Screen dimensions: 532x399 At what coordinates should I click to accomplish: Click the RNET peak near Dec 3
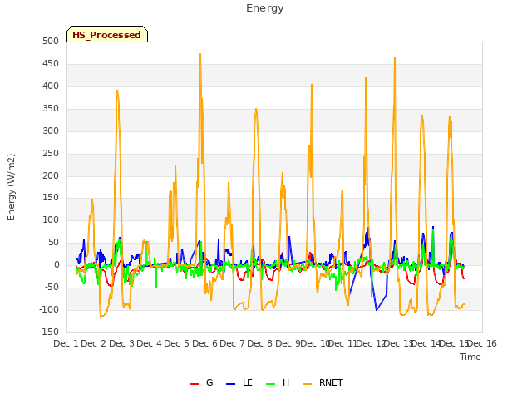[117, 91]
